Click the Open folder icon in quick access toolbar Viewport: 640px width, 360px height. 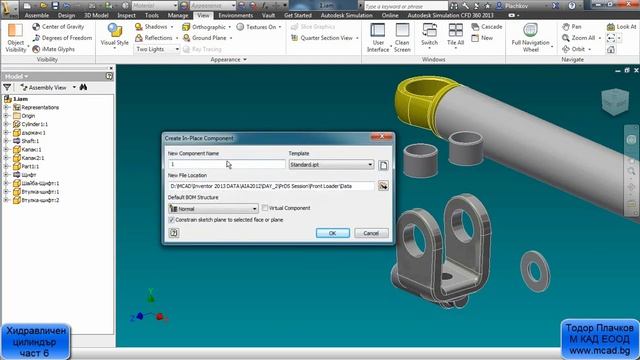(43, 6)
